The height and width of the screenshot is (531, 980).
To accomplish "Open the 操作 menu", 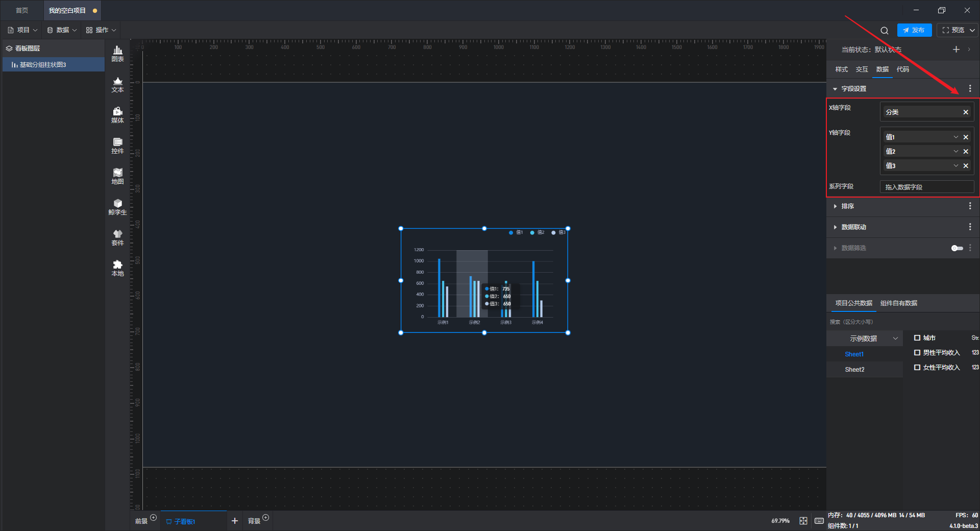I will (101, 30).
